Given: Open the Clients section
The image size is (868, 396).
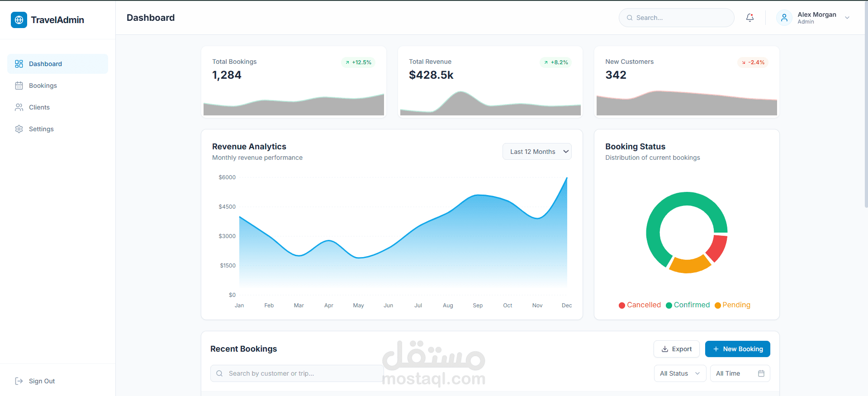Looking at the screenshot, I should click(x=58, y=107).
